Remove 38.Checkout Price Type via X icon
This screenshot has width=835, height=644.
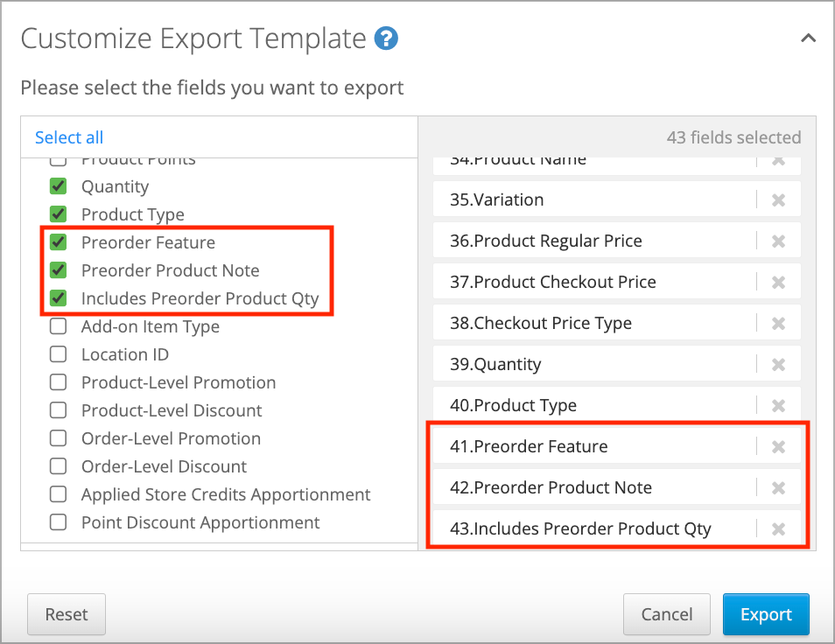click(x=778, y=323)
